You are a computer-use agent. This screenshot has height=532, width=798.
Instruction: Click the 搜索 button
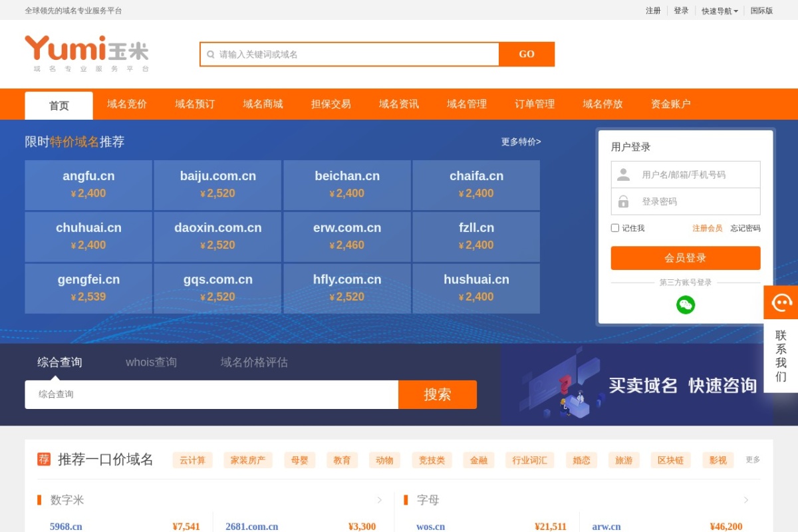pos(438,394)
